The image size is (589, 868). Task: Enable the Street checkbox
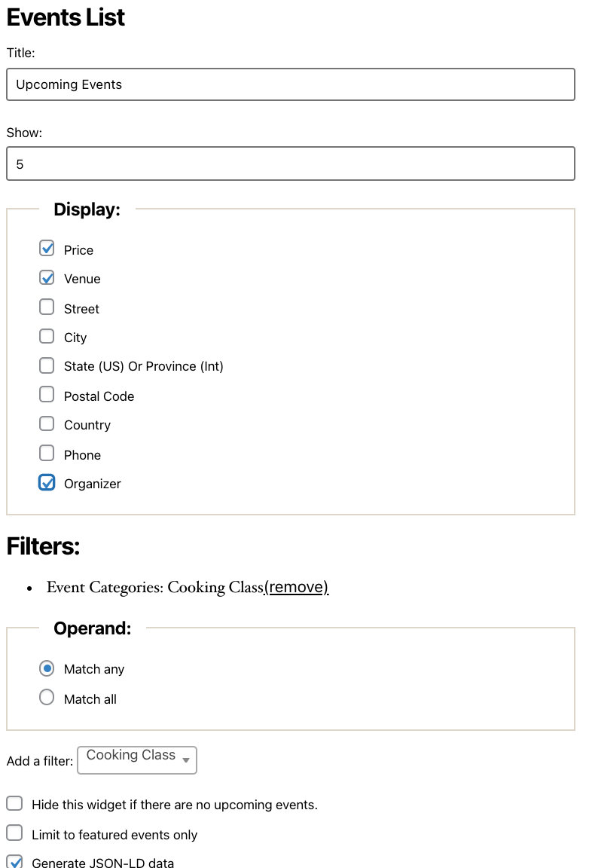coord(47,307)
